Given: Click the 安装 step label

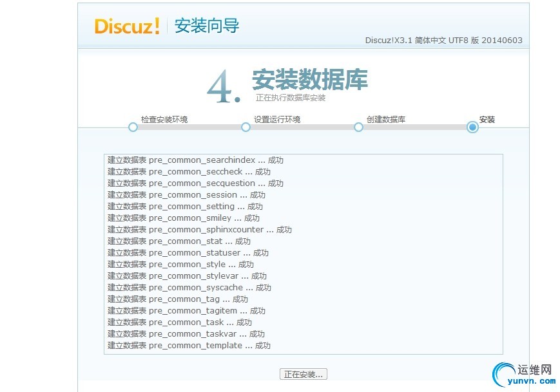Looking at the screenshot, I should point(487,120).
